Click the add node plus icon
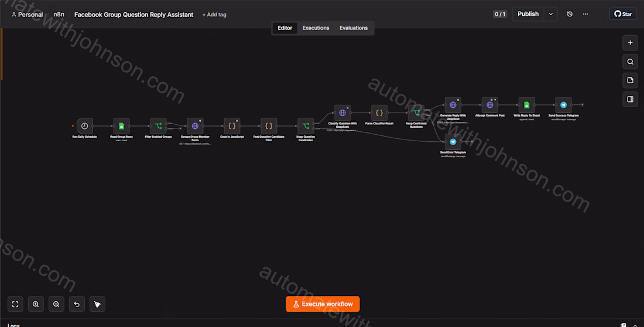Screen dimensions: 644x327 [x=630, y=42]
